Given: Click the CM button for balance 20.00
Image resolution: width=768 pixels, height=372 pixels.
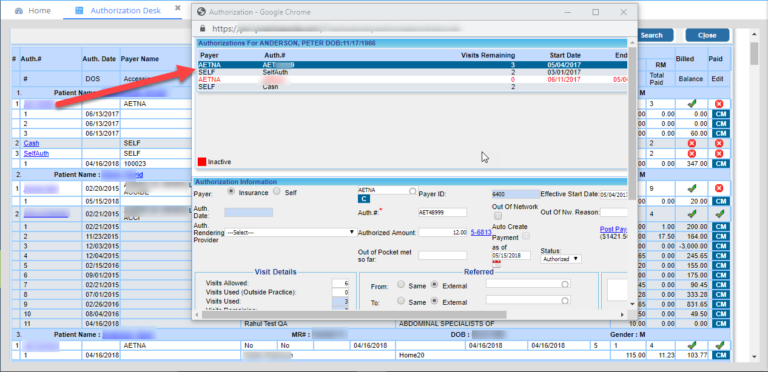Looking at the screenshot, I should [720, 201].
